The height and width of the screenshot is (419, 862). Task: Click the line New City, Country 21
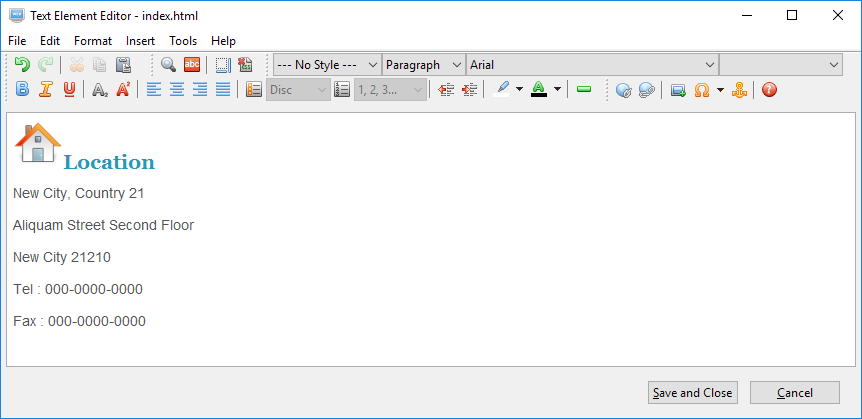pyautogui.click(x=79, y=194)
